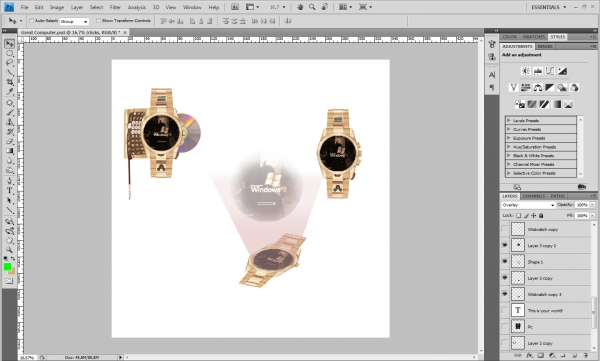
Task: Click the Hand tool in the application bar
Action: [x=300, y=7]
